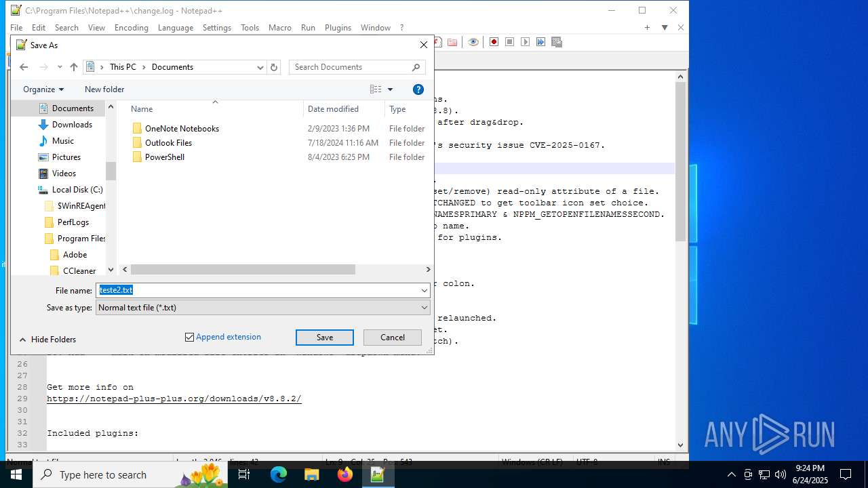Click the Cancel button

(393, 338)
